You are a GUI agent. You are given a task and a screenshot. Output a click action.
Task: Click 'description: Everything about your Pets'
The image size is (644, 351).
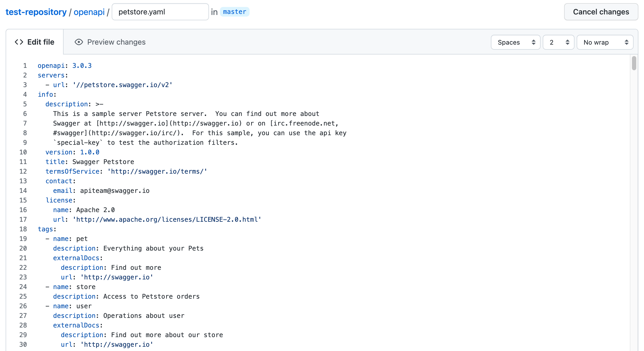128,248
